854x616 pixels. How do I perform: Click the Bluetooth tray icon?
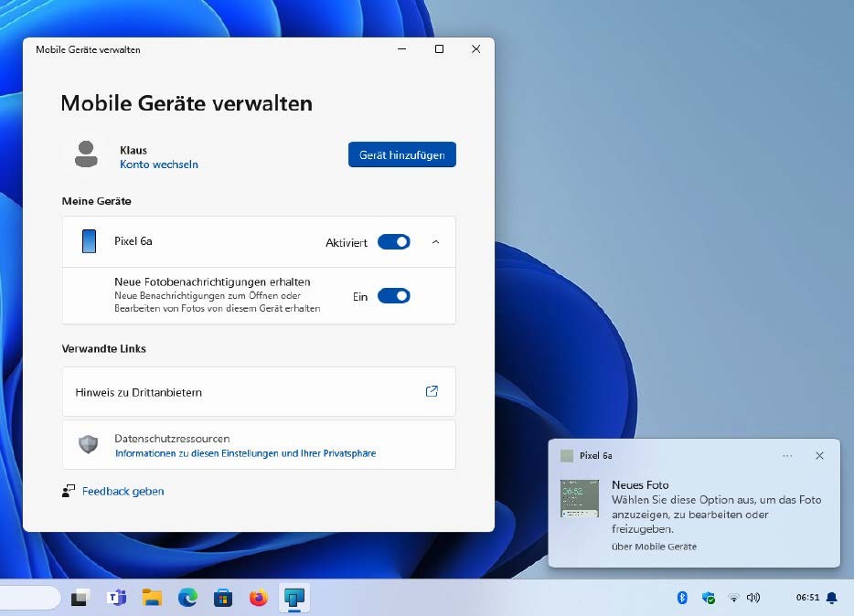681,598
